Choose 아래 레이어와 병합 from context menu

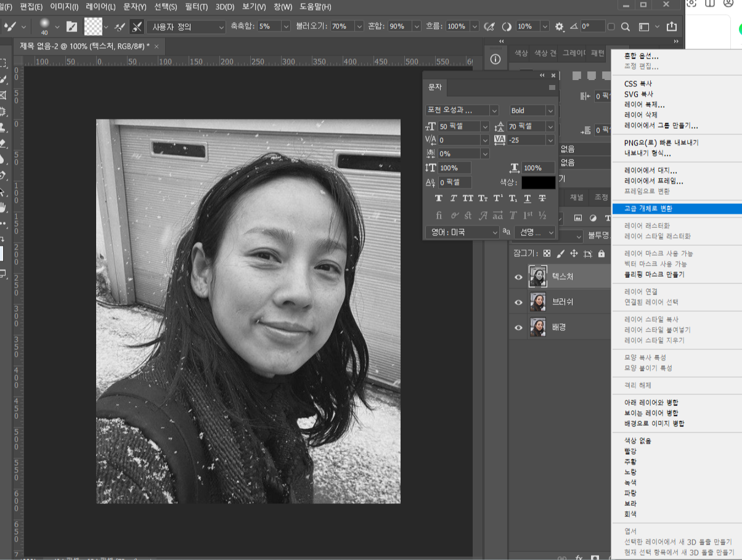(x=651, y=402)
